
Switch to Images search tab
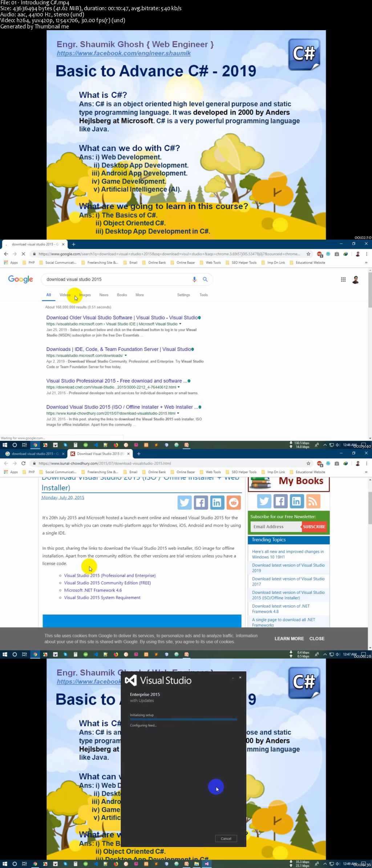[85, 295]
